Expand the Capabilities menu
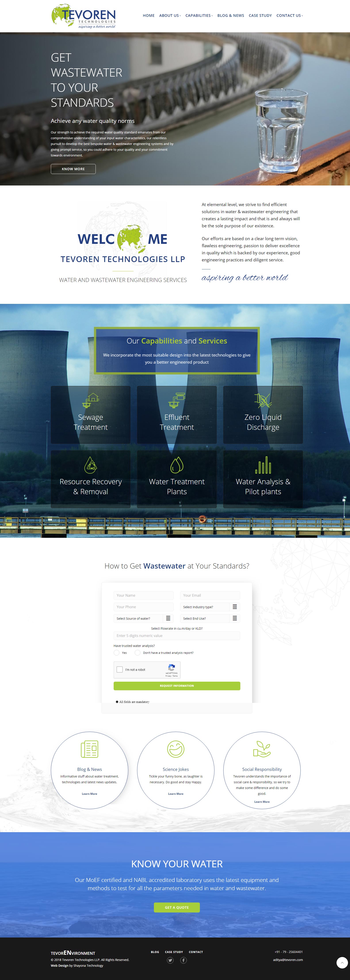Image resolution: width=350 pixels, height=980 pixels. pos(199,15)
